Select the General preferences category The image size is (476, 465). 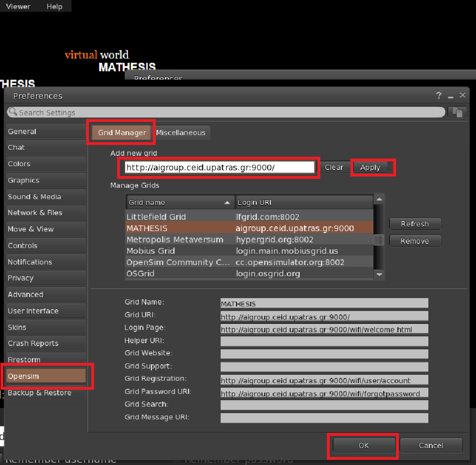click(x=46, y=131)
